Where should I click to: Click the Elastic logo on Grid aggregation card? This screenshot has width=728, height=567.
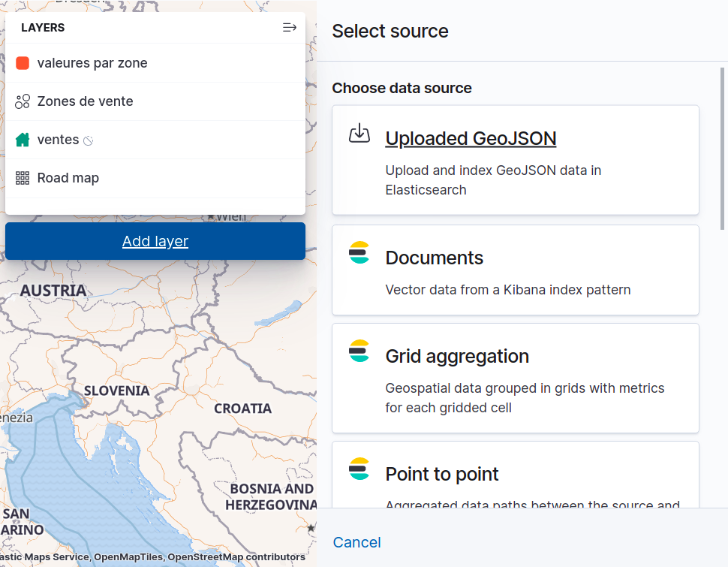(359, 351)
